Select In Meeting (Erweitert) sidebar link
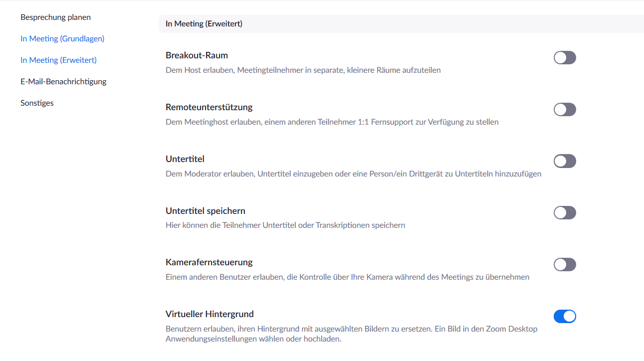Viewport: 644px width, 361px height. [58, 60]
